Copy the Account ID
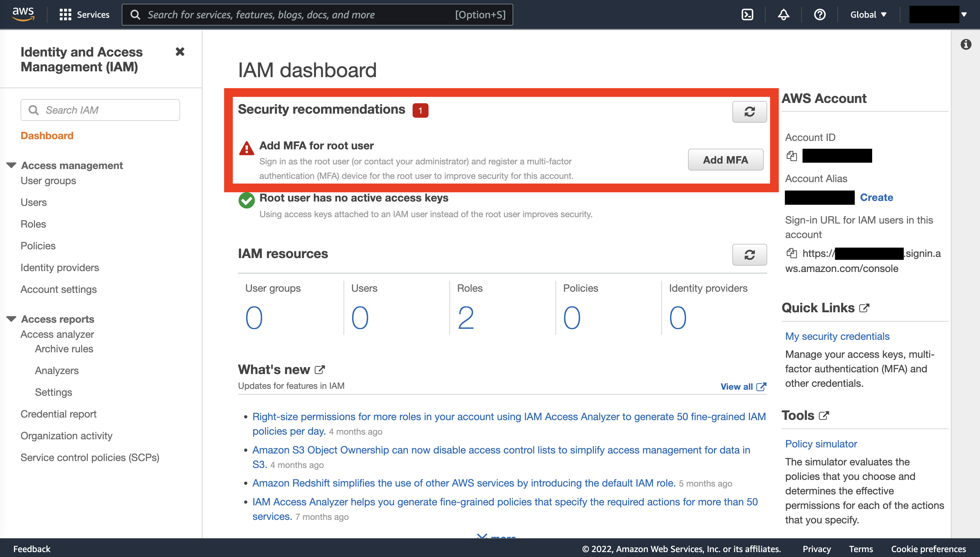This screenshot has width=980, height=557. point(792,156)
